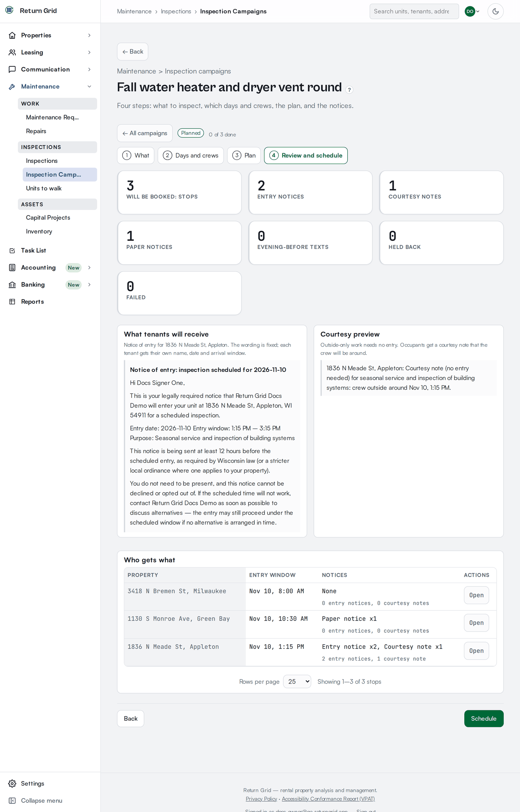Screen dimensions: 520x812
Task: Click the top Back button with arrow
Action: tap(133, 52)
